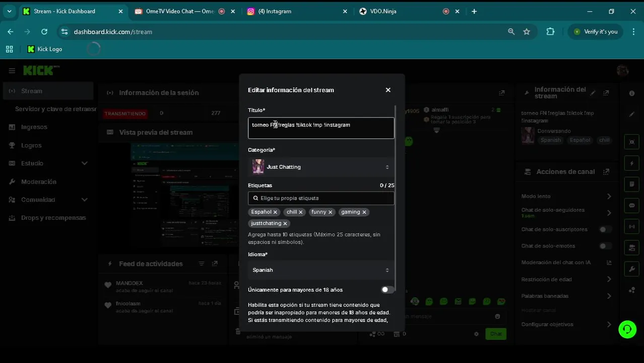This screenshot has width=644, height=363.
Task: Remove the justtchating tag
Action: [285, 223]
